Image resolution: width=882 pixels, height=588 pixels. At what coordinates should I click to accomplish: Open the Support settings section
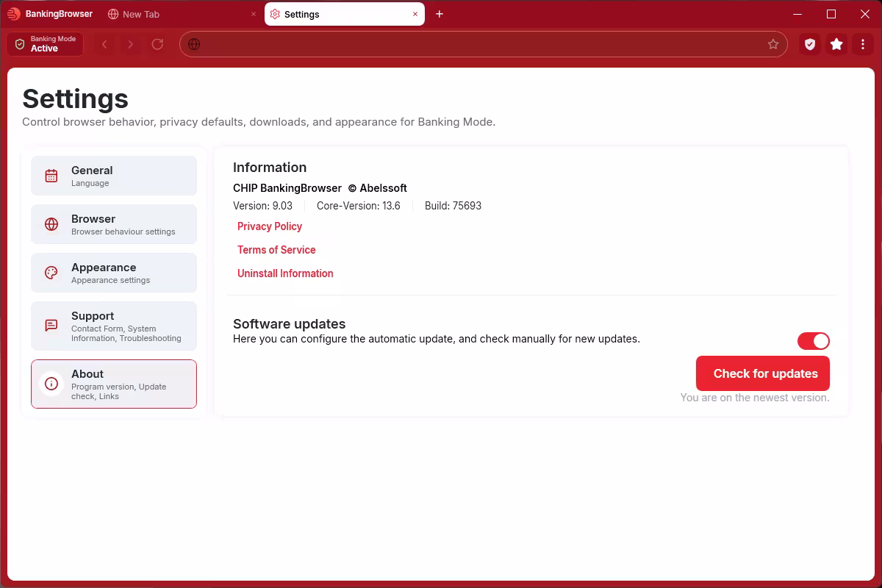pyautogui.click(x=114, y=326)
